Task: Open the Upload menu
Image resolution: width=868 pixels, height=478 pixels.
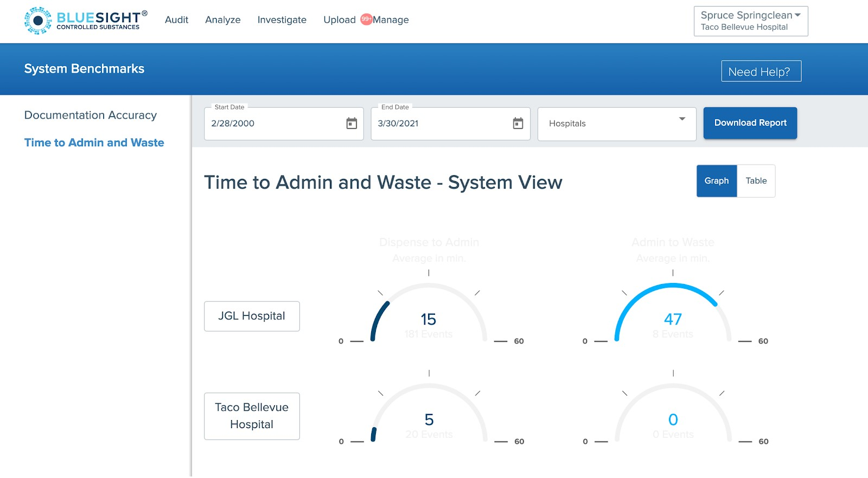Action: click(340, 20)
